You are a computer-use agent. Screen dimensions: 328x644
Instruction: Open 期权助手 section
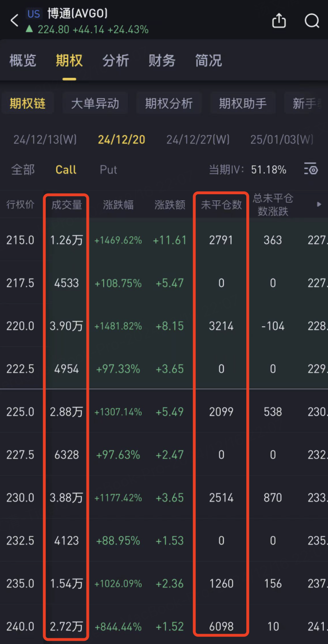click(243, 103)
